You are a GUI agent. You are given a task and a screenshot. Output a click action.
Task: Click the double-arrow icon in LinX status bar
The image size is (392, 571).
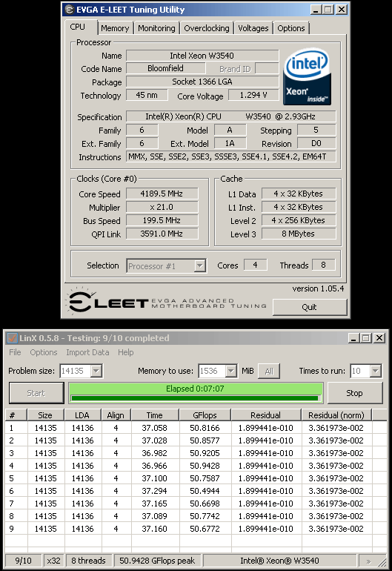pyautogui.click(x=368, y=561)
